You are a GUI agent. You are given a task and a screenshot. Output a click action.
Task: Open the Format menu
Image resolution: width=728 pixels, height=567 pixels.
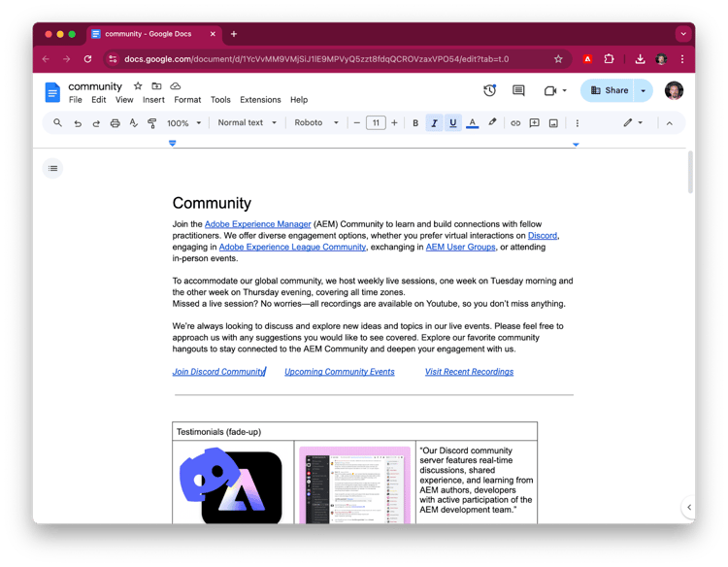click(187, 100)
